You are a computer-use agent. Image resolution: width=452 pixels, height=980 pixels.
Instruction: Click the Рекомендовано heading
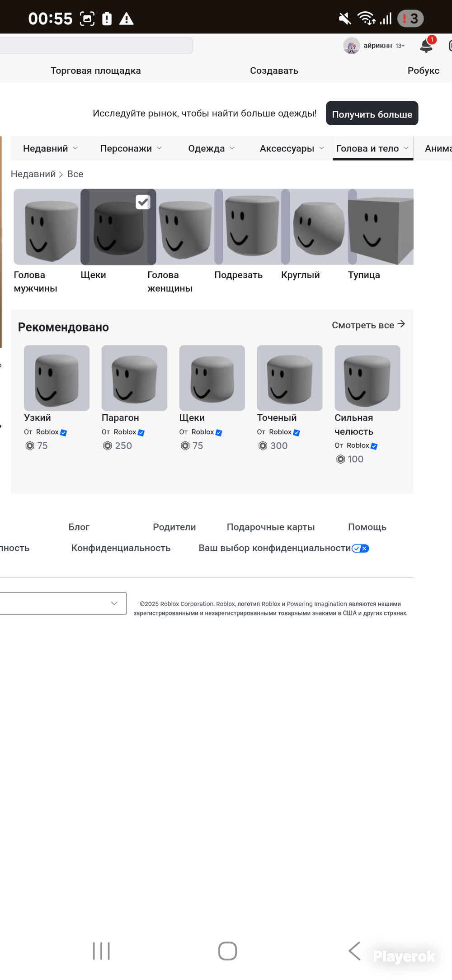63,327
